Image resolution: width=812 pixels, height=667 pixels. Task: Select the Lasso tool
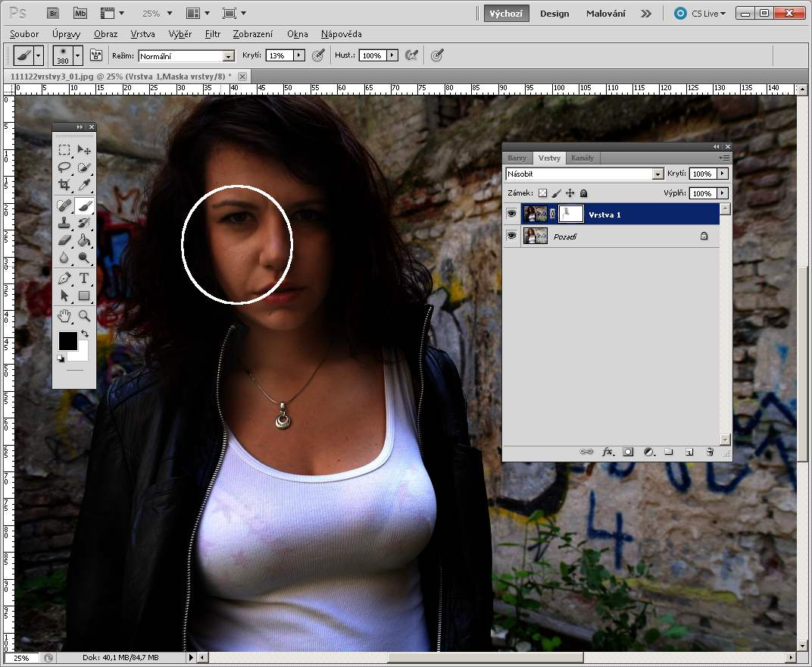pyautogui.click(x=64, y=168)
